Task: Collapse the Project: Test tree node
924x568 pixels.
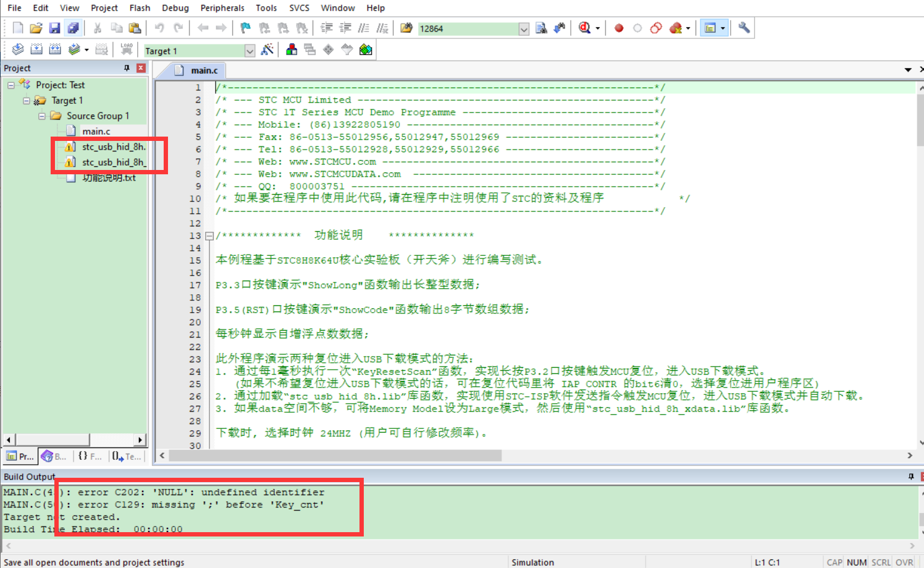Action: pyautogui.click(x=10, y=85)
